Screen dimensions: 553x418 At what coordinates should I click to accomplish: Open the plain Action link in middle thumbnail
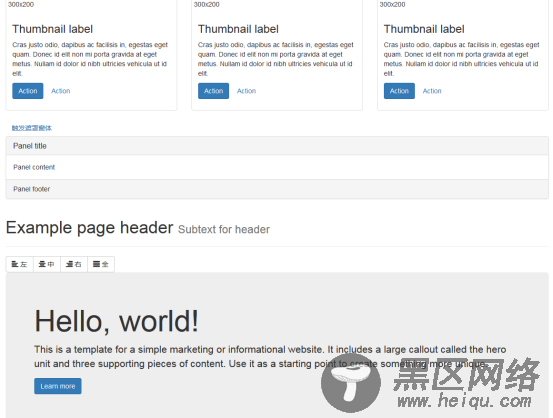[x=246, y=91]
